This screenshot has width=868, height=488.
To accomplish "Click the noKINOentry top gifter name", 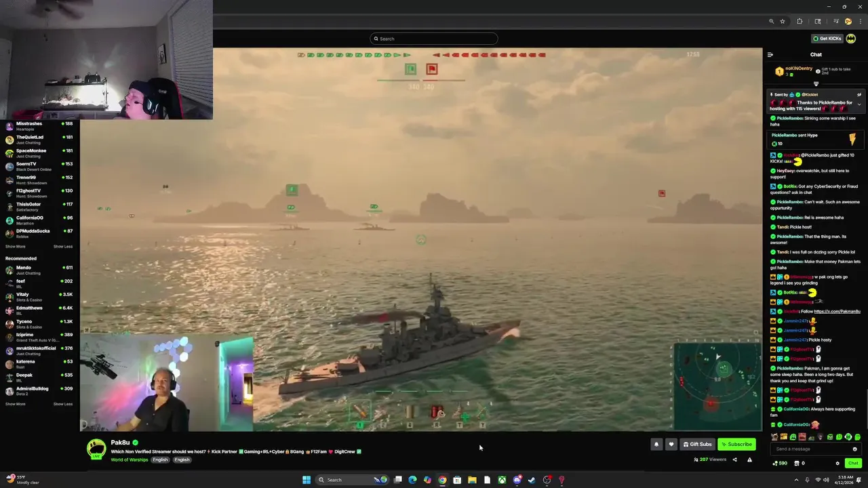I will click(x=800, y=69).
